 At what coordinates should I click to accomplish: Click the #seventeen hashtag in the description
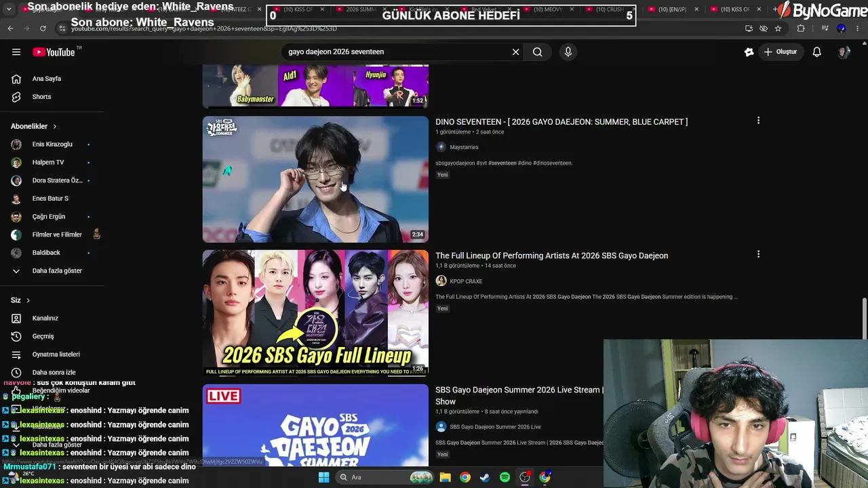tap(502, 163)
